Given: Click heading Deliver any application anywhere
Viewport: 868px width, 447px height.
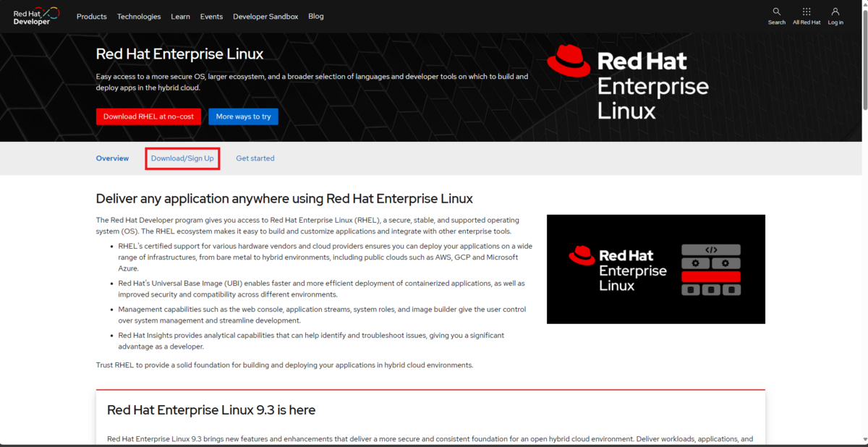Looking at the screenshot, I should 284,198.
